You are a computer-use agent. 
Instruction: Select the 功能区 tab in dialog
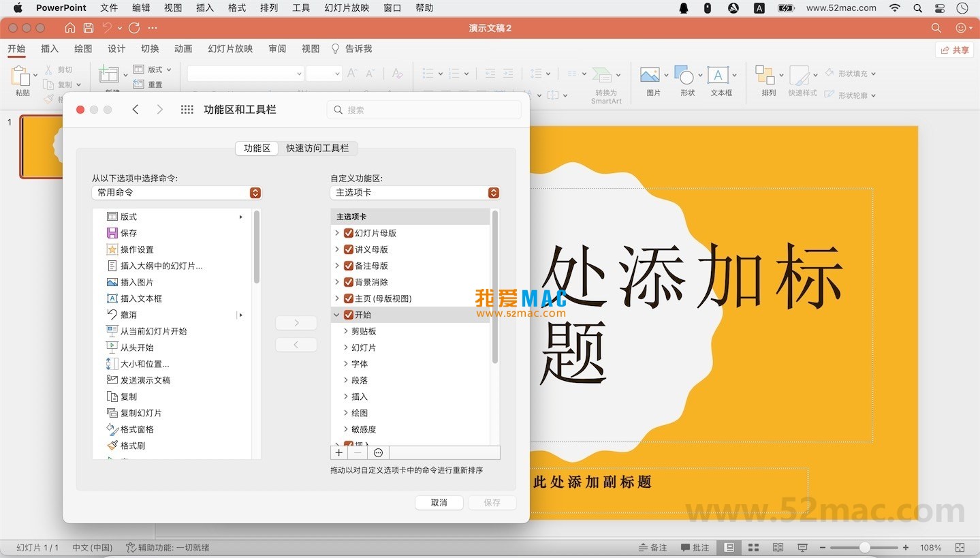pyautogui.click(x=257, y=148)
